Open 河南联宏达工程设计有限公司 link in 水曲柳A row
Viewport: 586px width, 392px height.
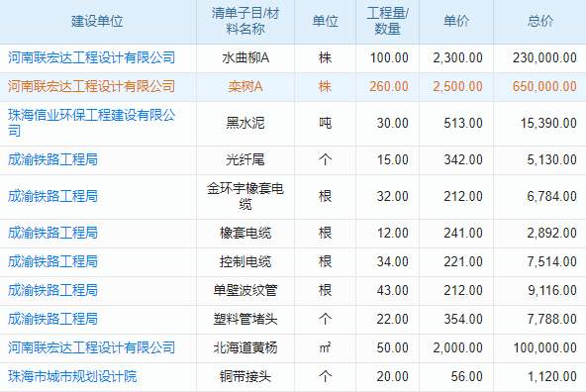click(x=91, y=58)
